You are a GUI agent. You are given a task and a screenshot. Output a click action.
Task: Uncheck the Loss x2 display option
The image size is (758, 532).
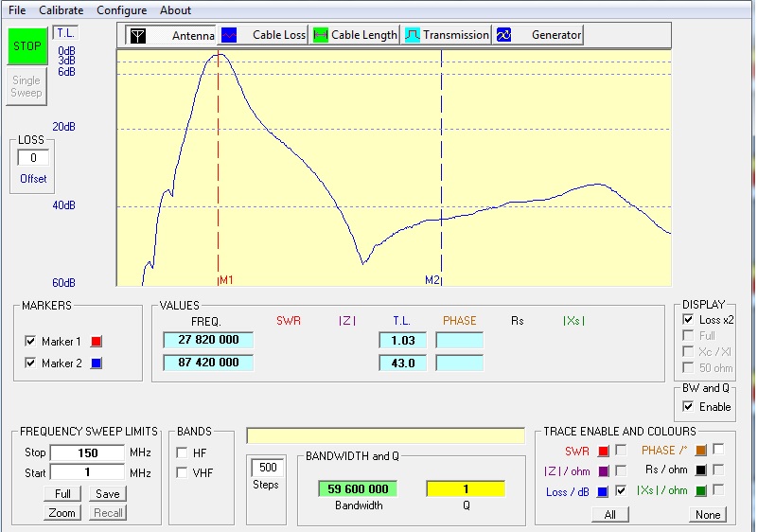tap(688, 320)
